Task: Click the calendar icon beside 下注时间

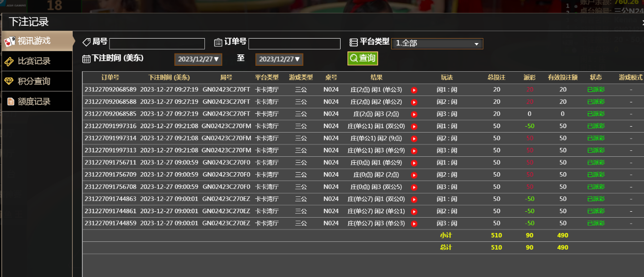Action: [x=87, y=59]
